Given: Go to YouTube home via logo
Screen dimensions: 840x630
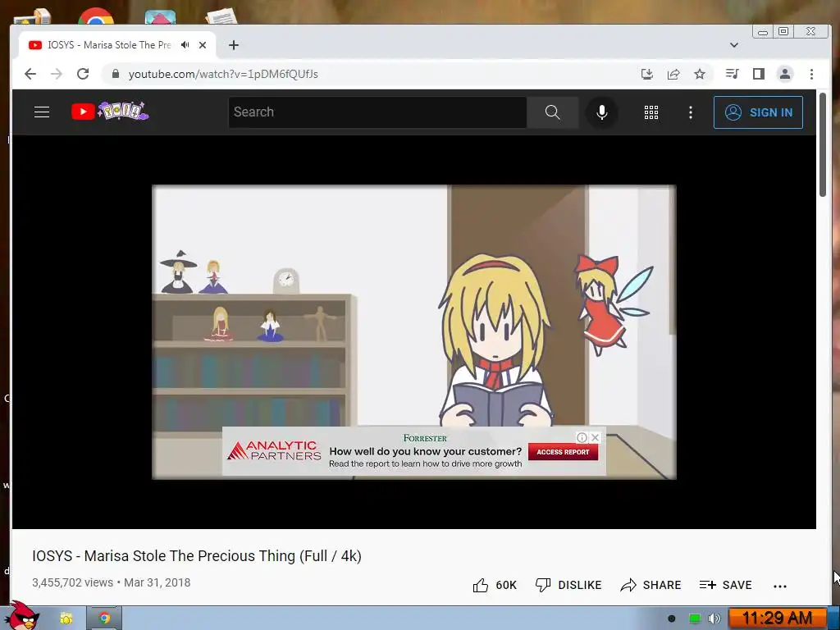Looking at the screenshot, I should 110,112.
